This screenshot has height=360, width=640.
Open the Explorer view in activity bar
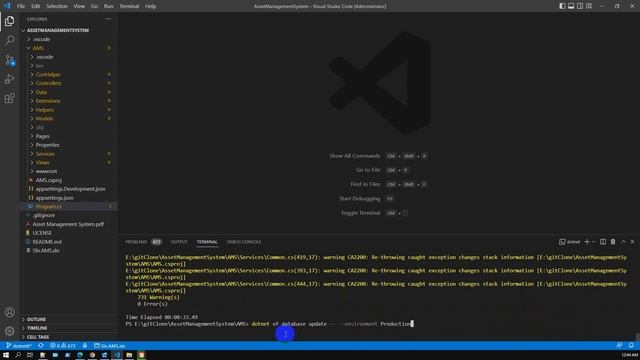(x=9, y=21)
